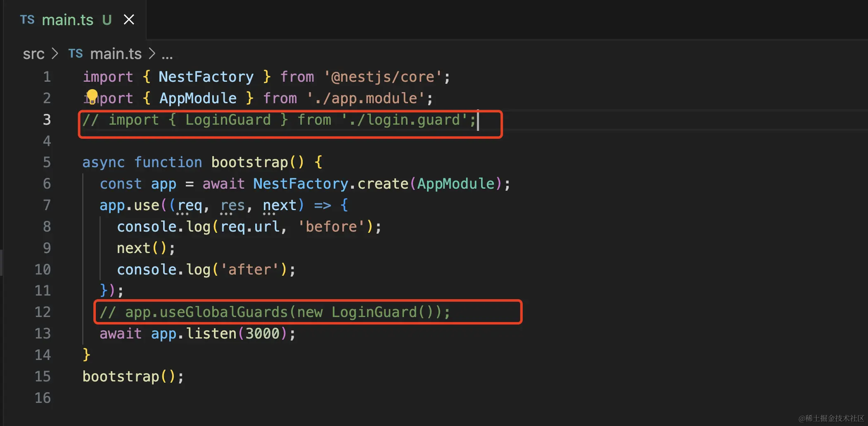The width and height of the screenshot is (868, 426).
Task: Expand breadcrumb chevron after main.ts
Action: click(152, 54)
